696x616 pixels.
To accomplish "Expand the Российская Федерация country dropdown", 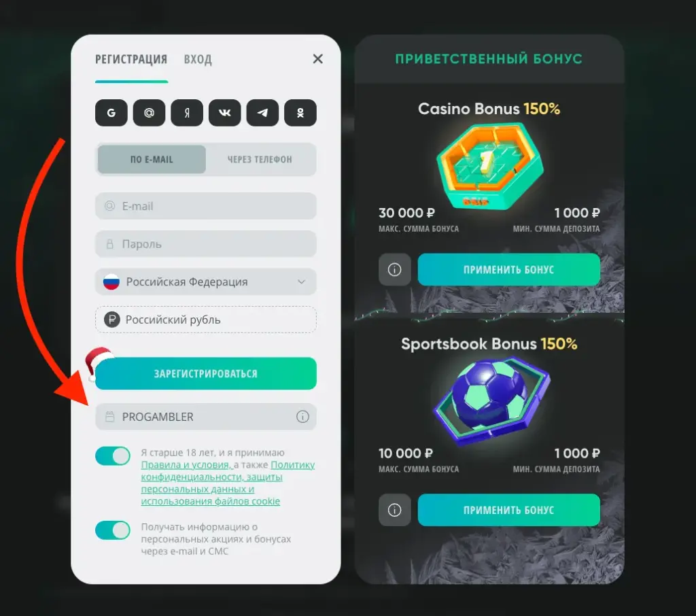I will coord(205,281).
